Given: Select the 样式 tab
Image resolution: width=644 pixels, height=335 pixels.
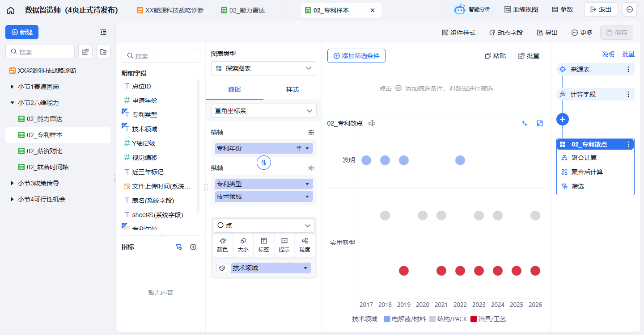Looking at the screenshot, I should (x=292, y=89).
